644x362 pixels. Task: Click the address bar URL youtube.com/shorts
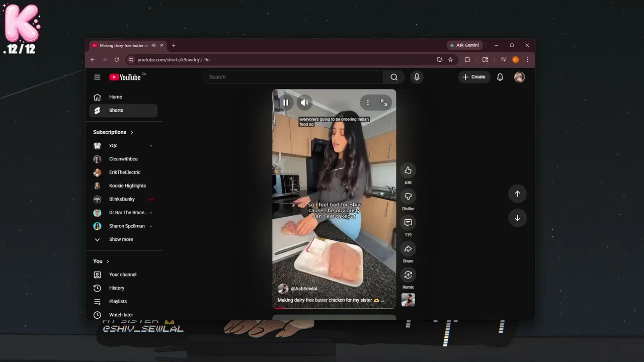[x=174, y=60]
